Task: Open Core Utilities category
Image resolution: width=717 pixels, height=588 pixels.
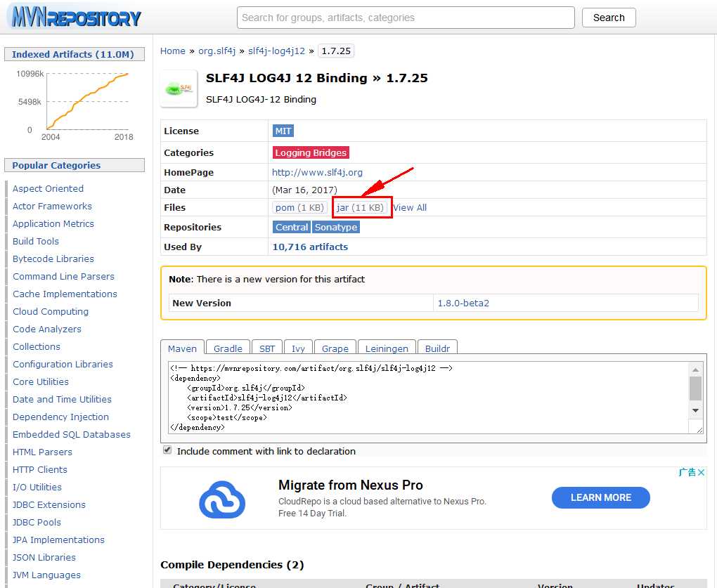Action: click(41, 381)
